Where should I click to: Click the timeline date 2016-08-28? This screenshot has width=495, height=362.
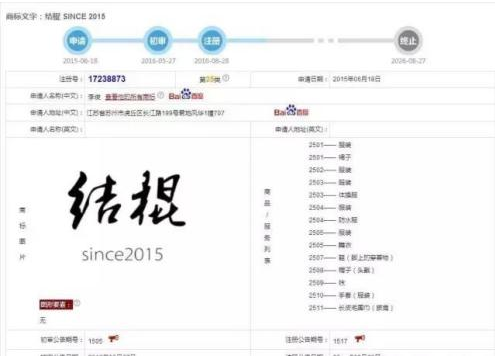pos(212,61)
